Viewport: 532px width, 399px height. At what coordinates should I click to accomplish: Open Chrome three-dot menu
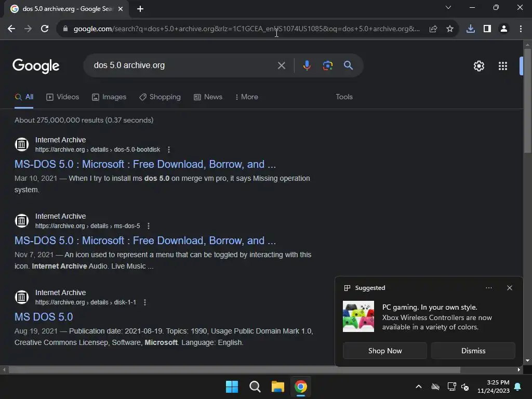pyautogui.click(x=521, y=29)
